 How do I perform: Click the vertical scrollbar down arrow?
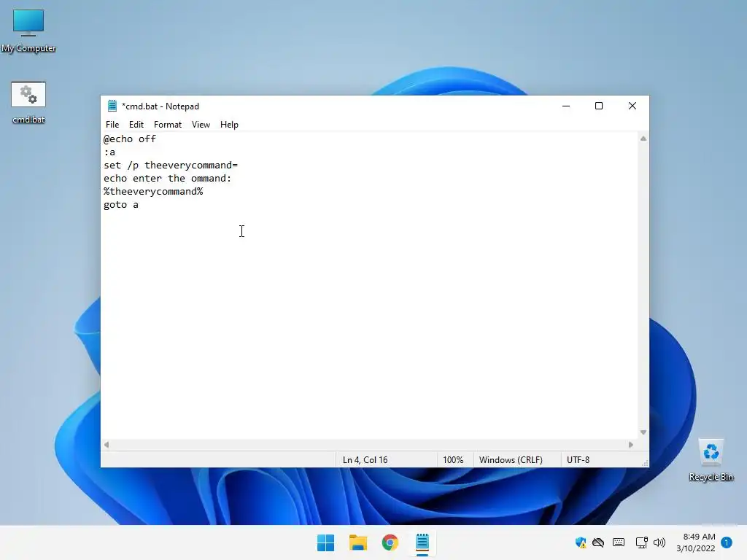click(x=643, y=432)
